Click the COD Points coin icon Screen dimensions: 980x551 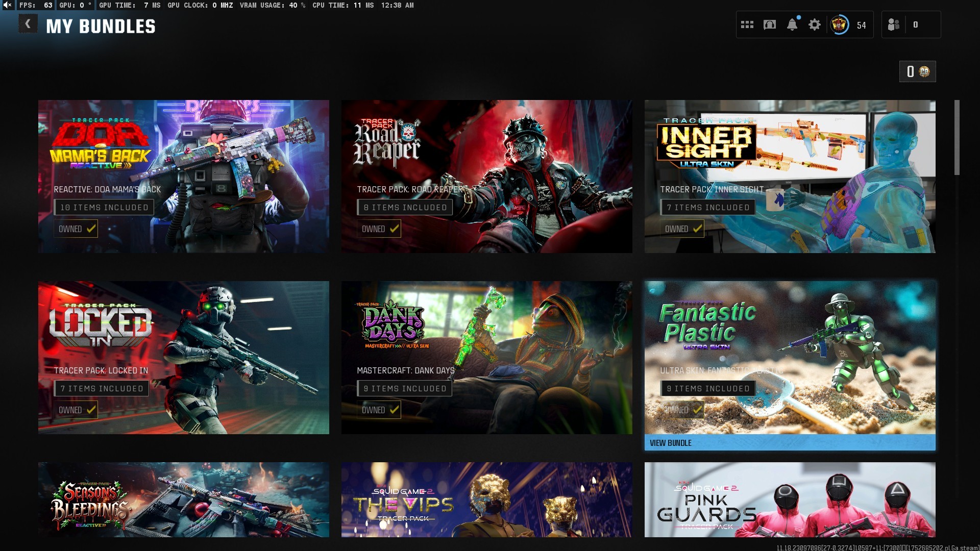click(924, 71)
